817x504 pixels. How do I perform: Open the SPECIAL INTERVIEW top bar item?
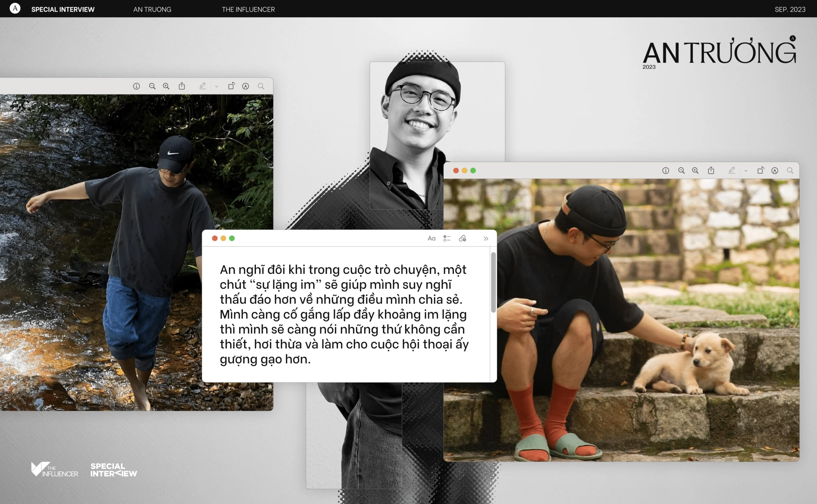63,9
